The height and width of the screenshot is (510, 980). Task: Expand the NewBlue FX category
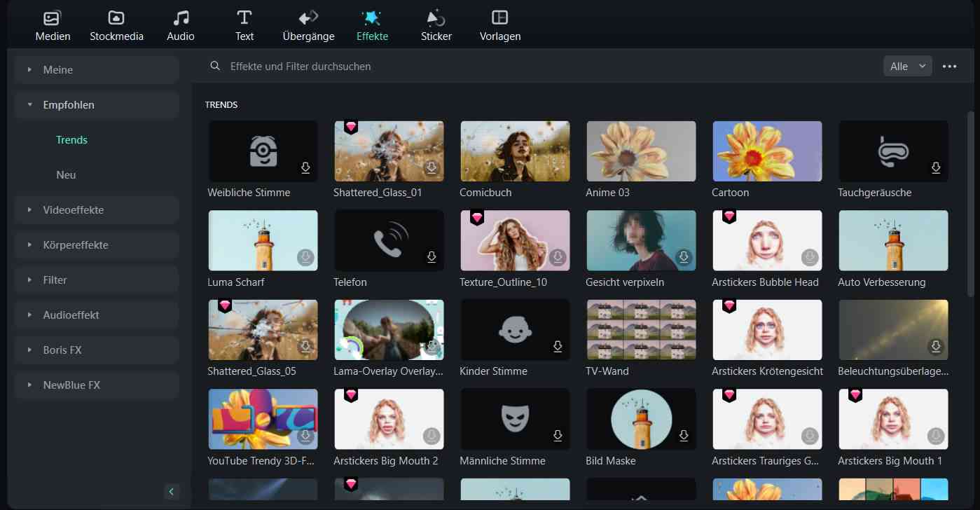coord(97,385)
